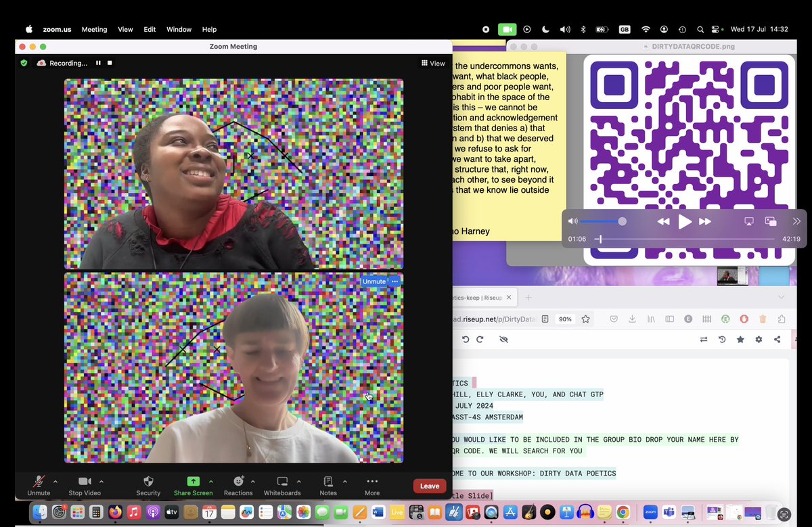Stop the Zoom recording
This screenshot has width=812, height=527.
(110, 63)
